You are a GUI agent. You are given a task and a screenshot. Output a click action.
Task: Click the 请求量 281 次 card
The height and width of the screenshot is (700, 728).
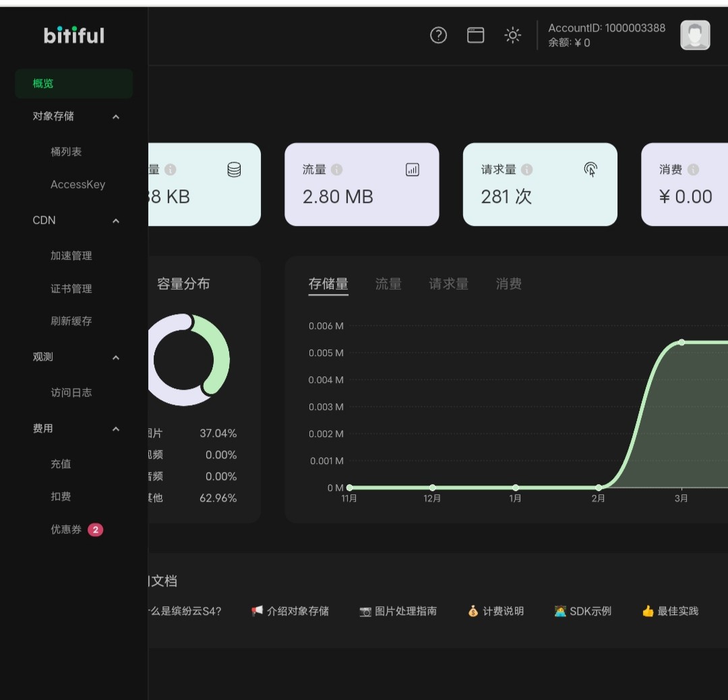[x=540, y=184]
